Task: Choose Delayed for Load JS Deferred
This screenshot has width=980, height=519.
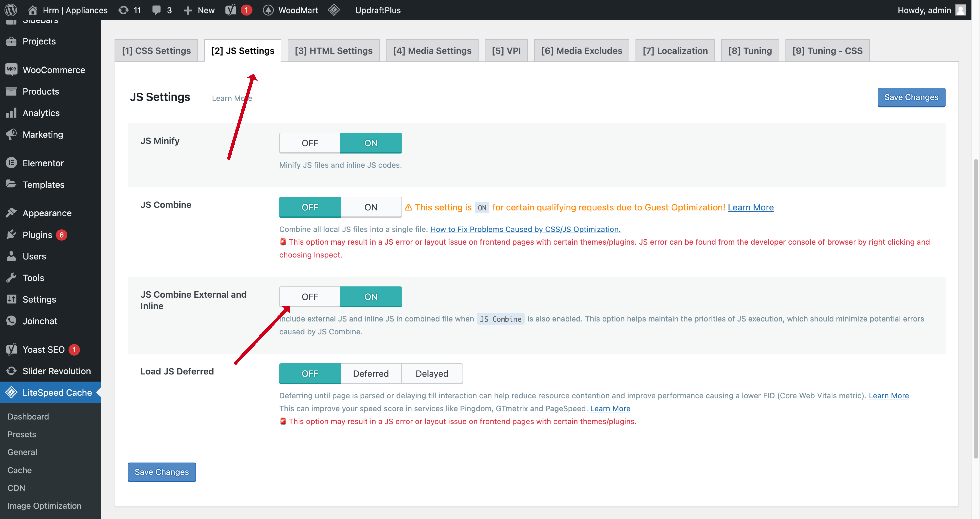Action: tap(432, 374)
